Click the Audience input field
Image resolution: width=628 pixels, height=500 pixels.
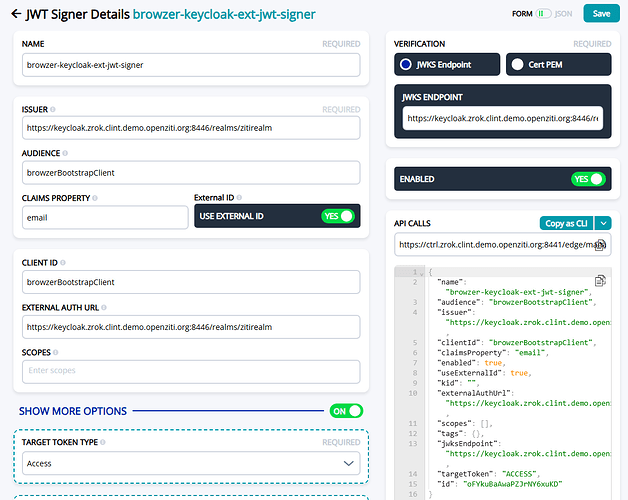click(191, 173)
